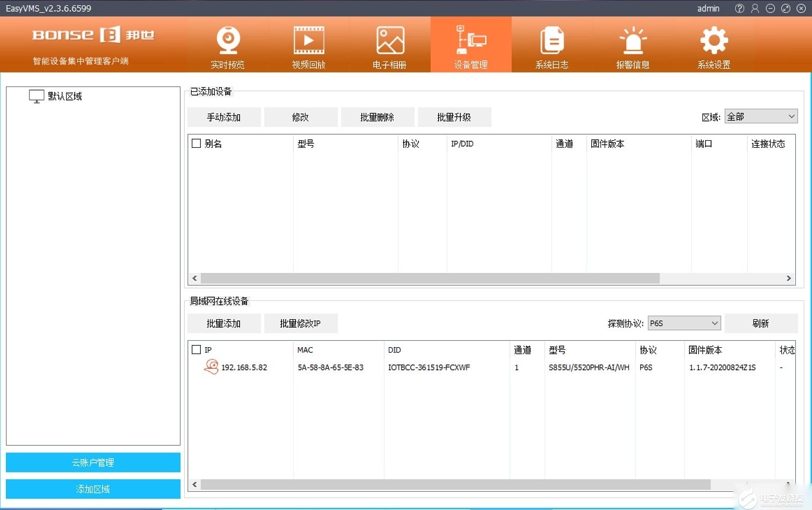Click the user account icon in title bar

[755, 8]
